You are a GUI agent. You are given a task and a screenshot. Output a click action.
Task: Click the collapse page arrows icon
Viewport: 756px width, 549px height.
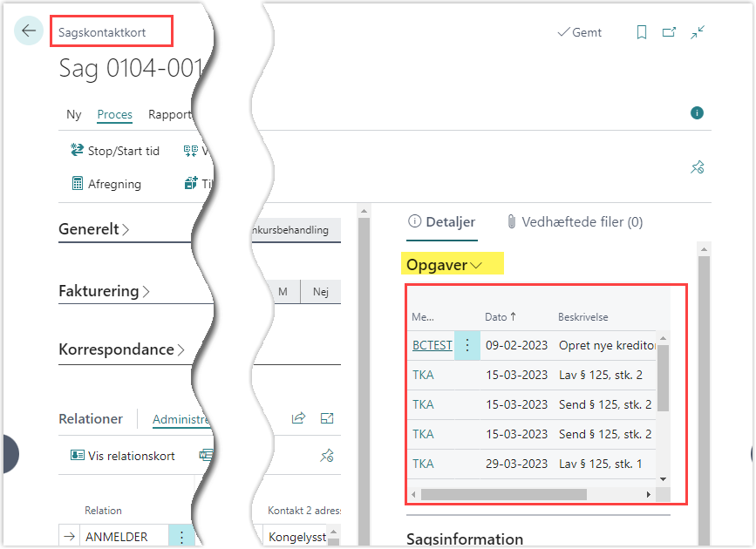[x=698, y=32]
